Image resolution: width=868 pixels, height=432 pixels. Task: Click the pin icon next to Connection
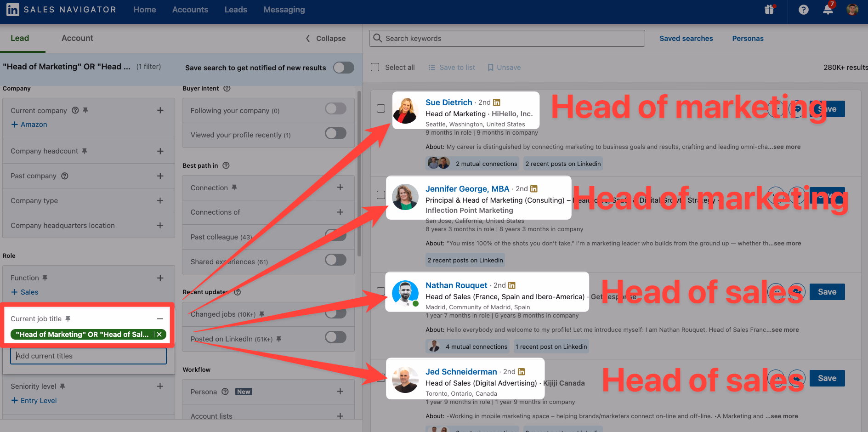click(234, 188)
